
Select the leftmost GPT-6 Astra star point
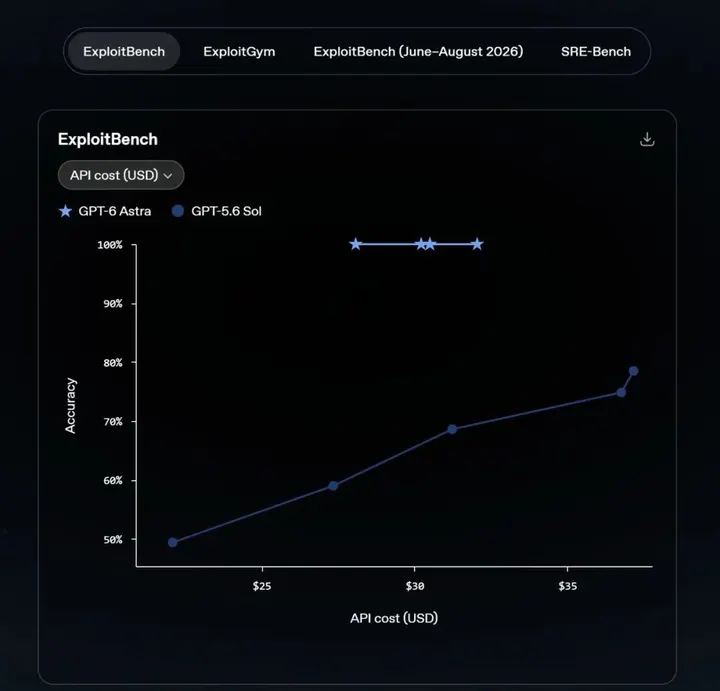coord(355,244)
